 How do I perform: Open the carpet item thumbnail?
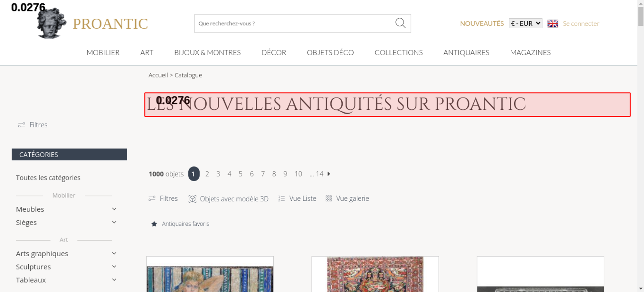pos(375,274)
